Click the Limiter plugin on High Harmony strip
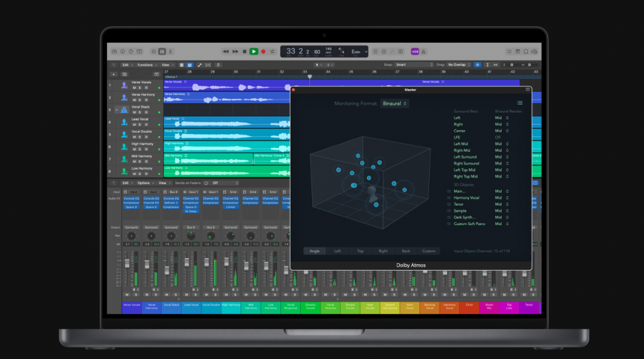 pyautogui.click(x=231, y=207)
